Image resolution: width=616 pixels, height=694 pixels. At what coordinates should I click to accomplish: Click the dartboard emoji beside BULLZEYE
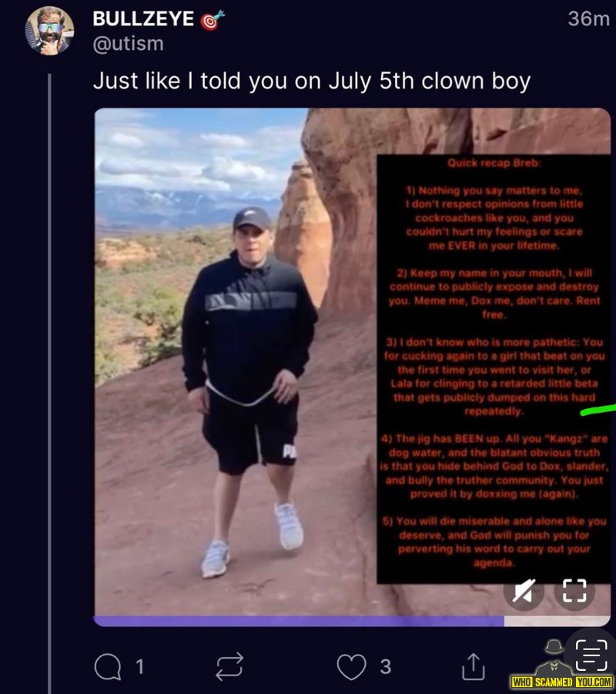click(x=212, y=20)
